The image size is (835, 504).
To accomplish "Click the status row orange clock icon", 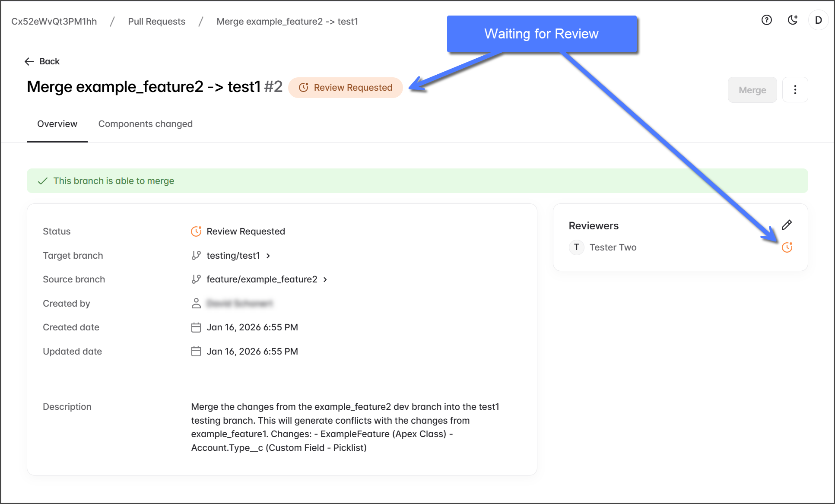I will pyautogui.click(x=196, y=231).
